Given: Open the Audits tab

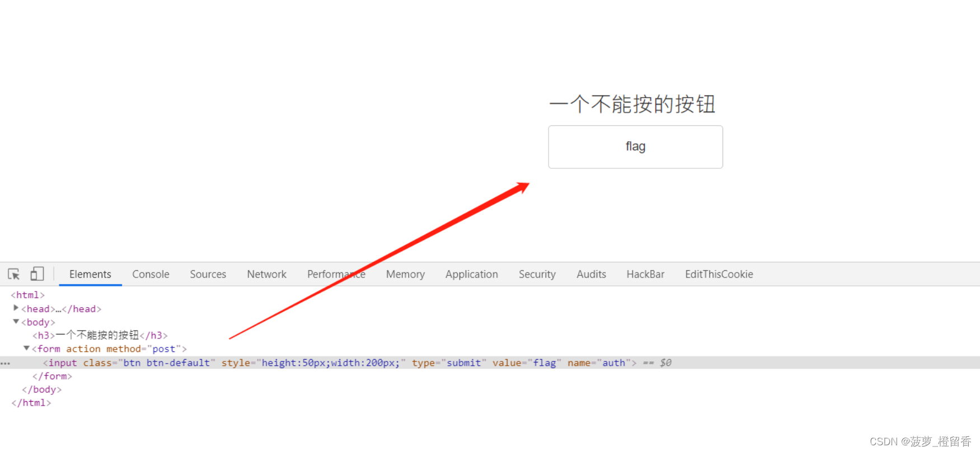Looking at the screenshot, I should pyautogui.click(x=591, y=274).
